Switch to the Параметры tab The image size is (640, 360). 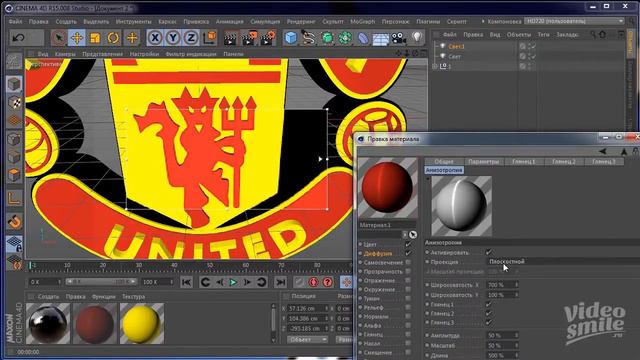484,162
